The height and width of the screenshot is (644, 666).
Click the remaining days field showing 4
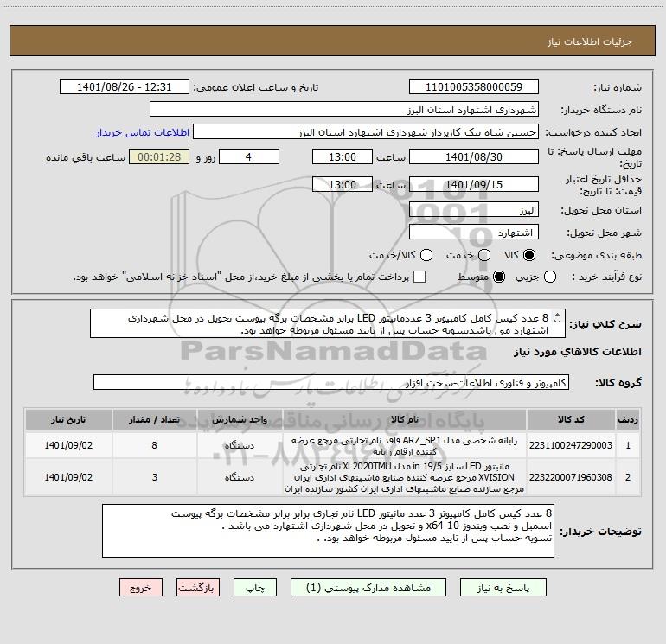pyautogui.click(x=248, y=156)
